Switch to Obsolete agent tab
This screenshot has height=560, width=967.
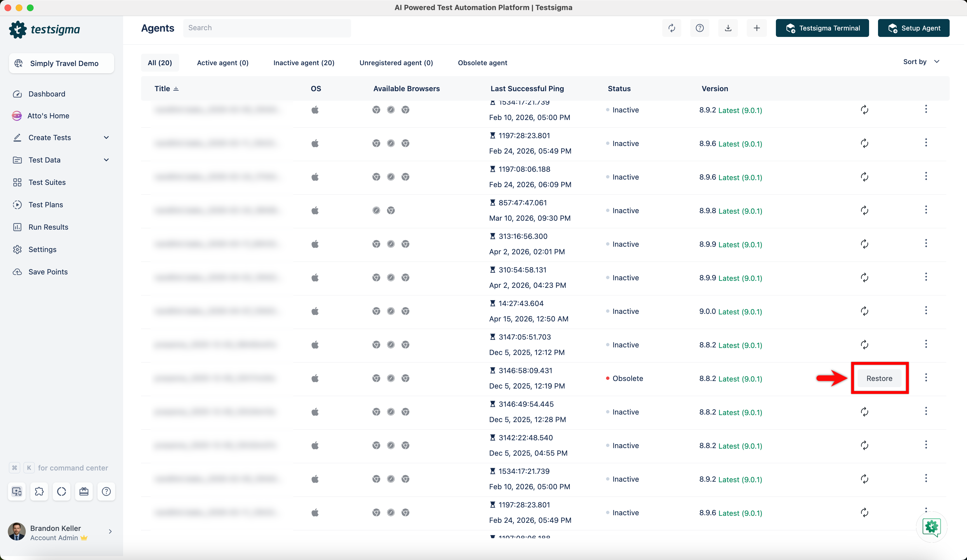pyautogui.click(x=482, y=63)
